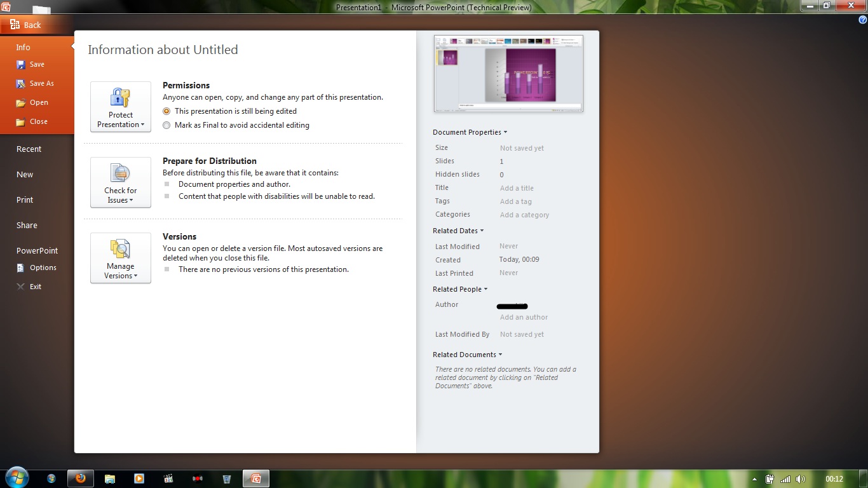
Task: Click the Exit X icon in the sidebar
Action: pos(21,287)
